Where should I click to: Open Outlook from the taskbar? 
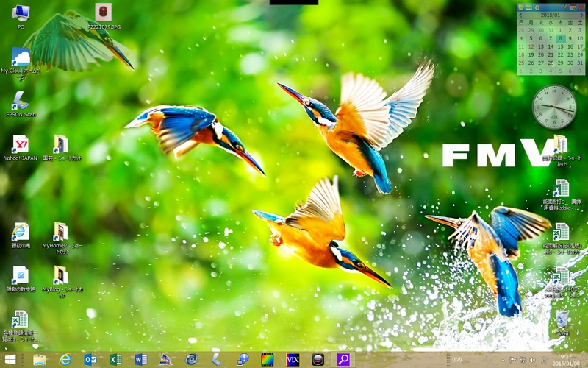coord(90,360)
